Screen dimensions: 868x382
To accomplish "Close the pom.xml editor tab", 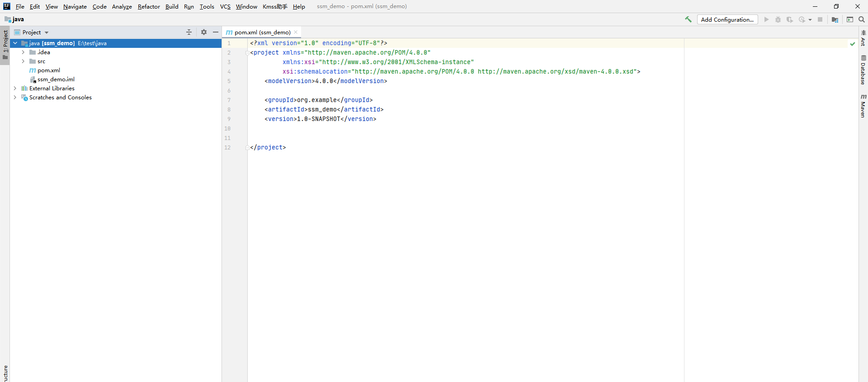I will (296, 32).
